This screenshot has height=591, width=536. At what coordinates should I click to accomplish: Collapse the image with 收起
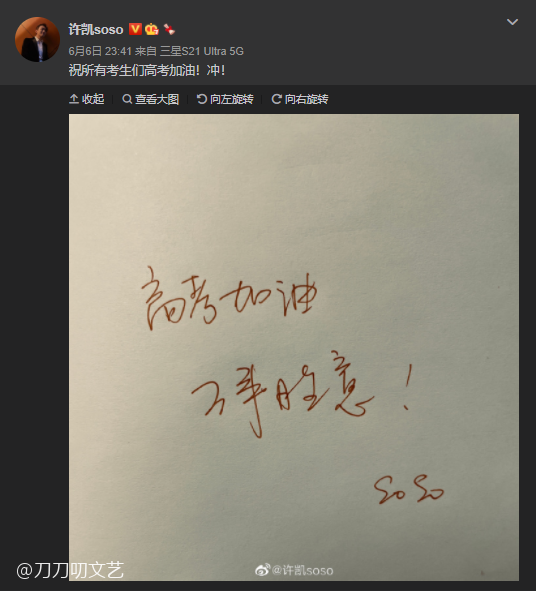pyautogui.click(x=86, y=99)
